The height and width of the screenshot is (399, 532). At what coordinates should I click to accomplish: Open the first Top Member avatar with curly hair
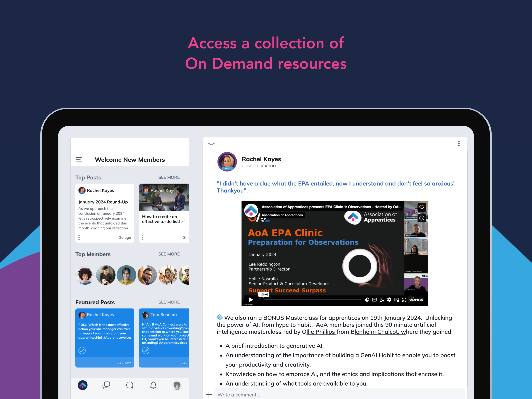pyautogui.click(x=85, y=275)
